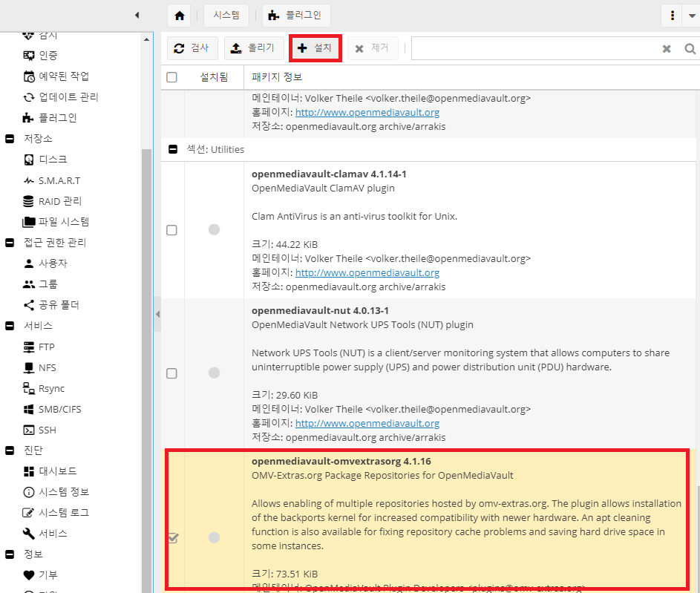Open SMB/CIFS service settings

[x=52, y=410]
